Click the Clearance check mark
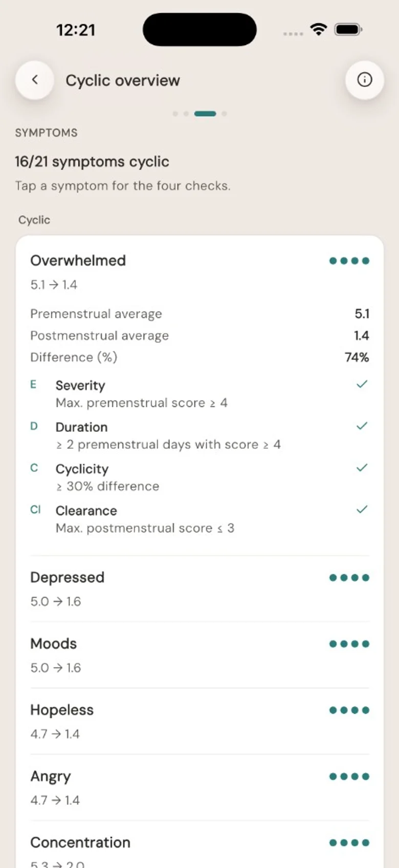The height and width of the screenshot is (868, 399). pos(362,509)
